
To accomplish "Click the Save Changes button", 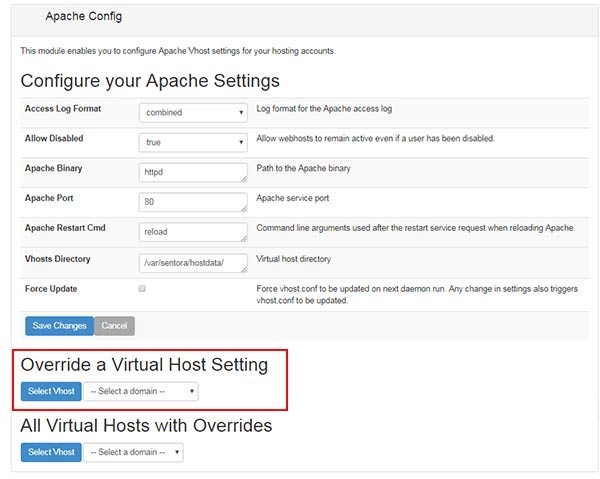I will (59, 326).
